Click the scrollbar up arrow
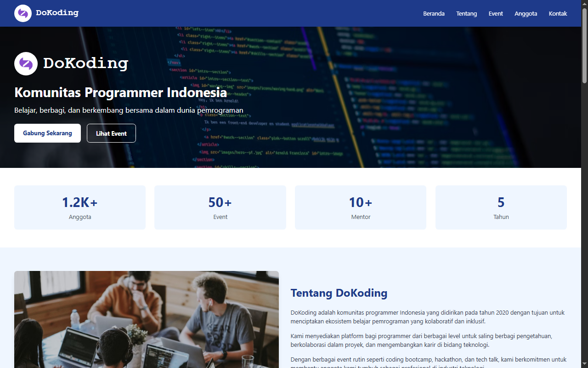Screen dimensions: 588x368 coord(584,3)
